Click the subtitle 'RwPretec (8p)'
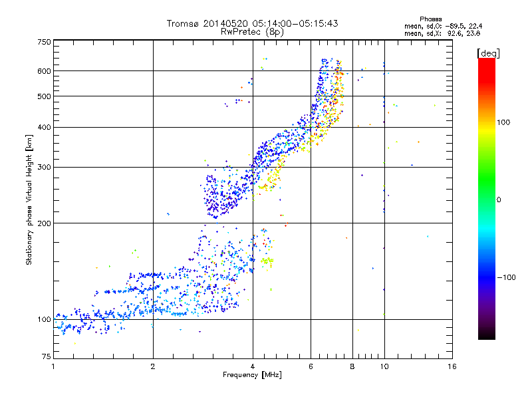 [253, 32]
